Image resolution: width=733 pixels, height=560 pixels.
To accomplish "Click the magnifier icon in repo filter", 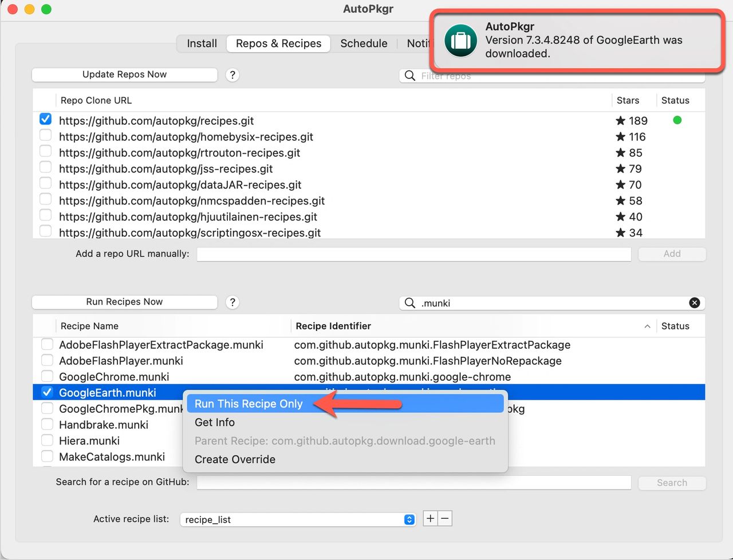I will click(x=410, y=76).
